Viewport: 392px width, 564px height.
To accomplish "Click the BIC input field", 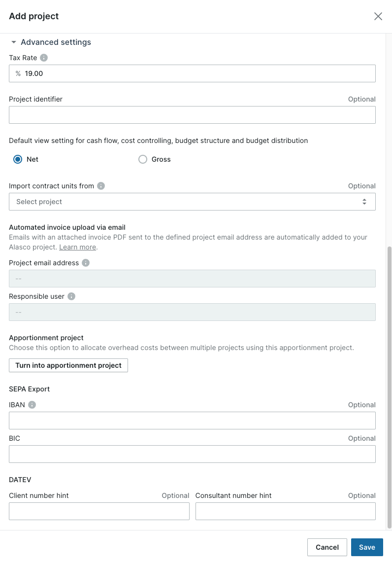I will [x=192, y=454].
